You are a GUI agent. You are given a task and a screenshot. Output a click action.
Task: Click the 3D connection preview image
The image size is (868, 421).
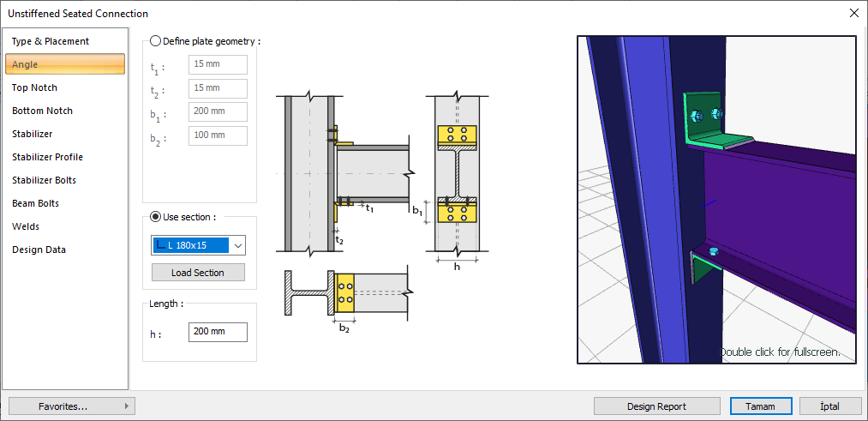point(716,199)
